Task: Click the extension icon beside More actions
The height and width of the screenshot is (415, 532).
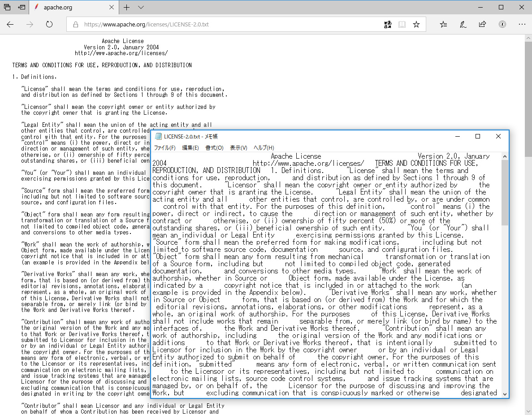Action: [502, 25]
